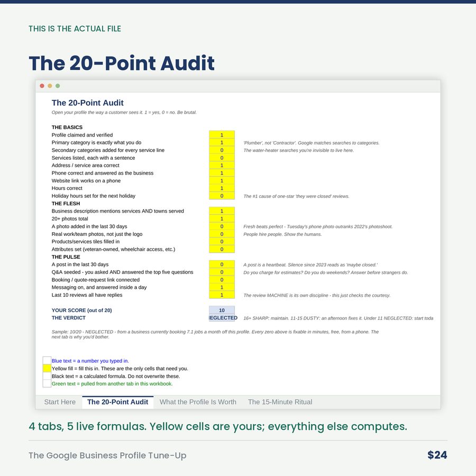Select yellow cell for Holiday hours row

pyautogui.click(x=222, y=196)
